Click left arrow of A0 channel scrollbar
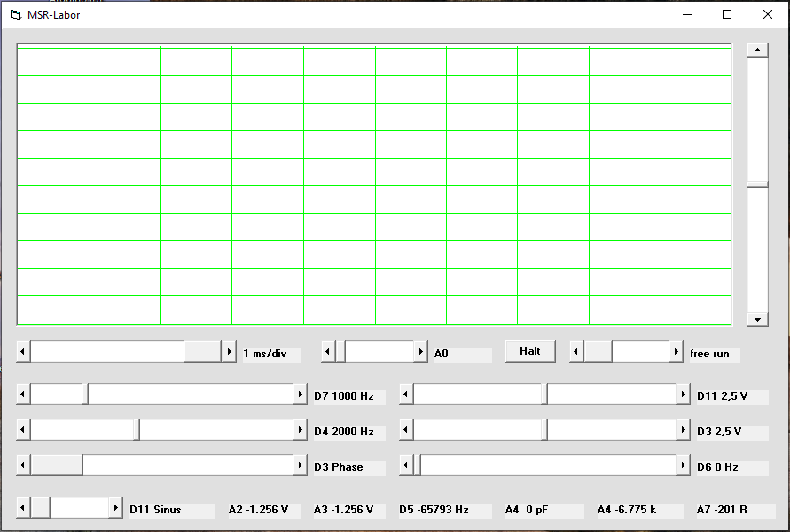Viewport: 790px width, 532px height. click(x=328, y=352)
